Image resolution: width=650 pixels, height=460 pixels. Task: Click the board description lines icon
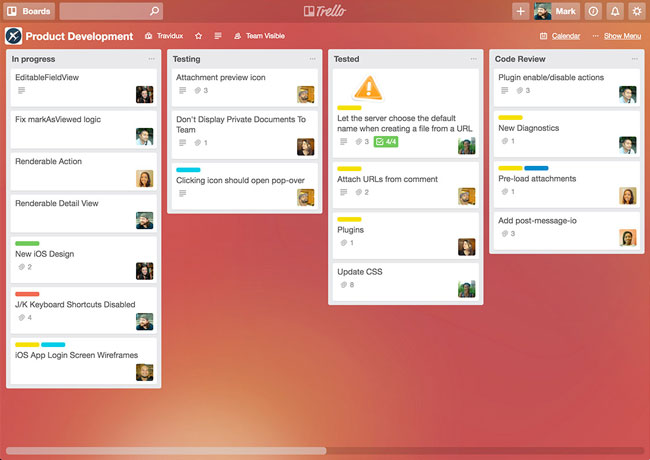click(218, 36)
